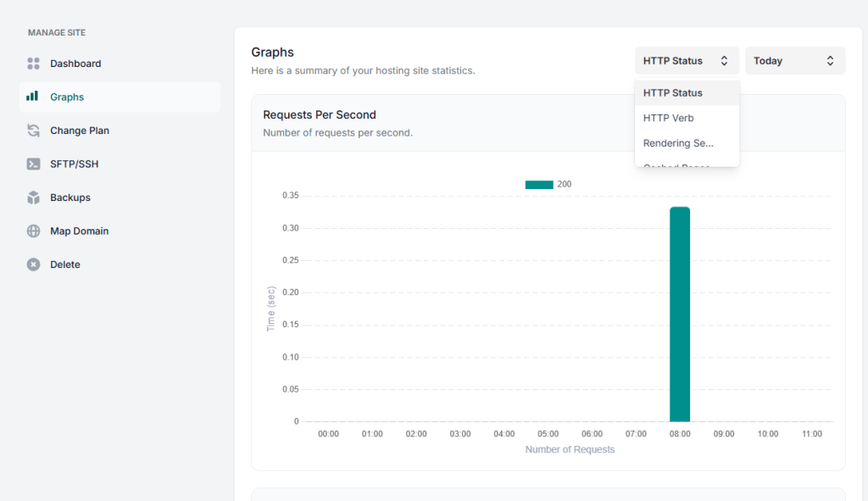Click the 11:00 x-axis label
Image resolution: width=868 pixels, height=501 pixels.
[812, 434]
